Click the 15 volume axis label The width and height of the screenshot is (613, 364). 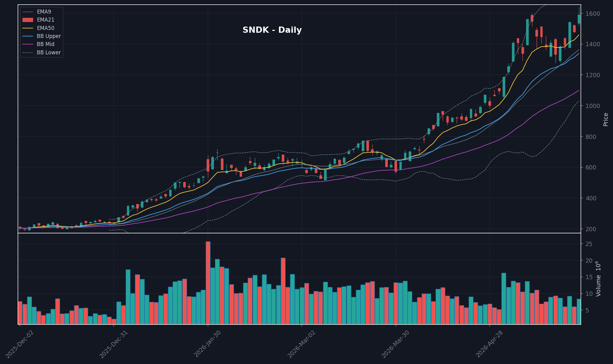pyautogui.click(x=589, y=277)
